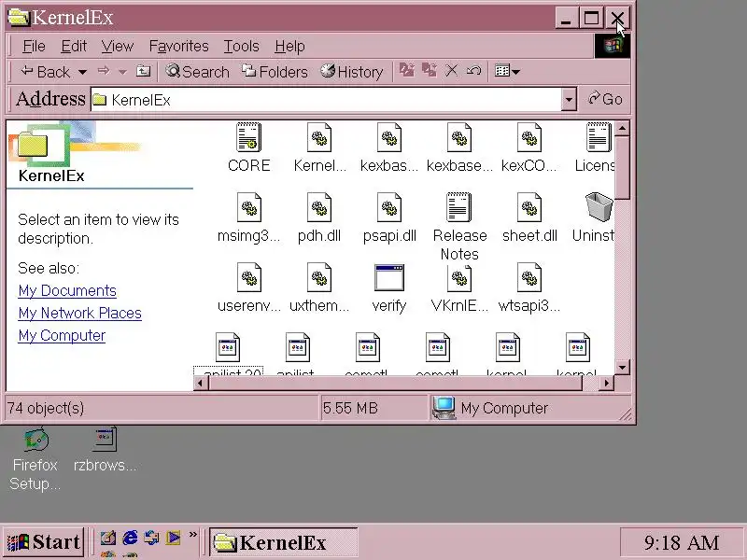Viewport: 747px width, 560px height.
Task: Select the kexbas... dll file
Action: coord(389,137)
